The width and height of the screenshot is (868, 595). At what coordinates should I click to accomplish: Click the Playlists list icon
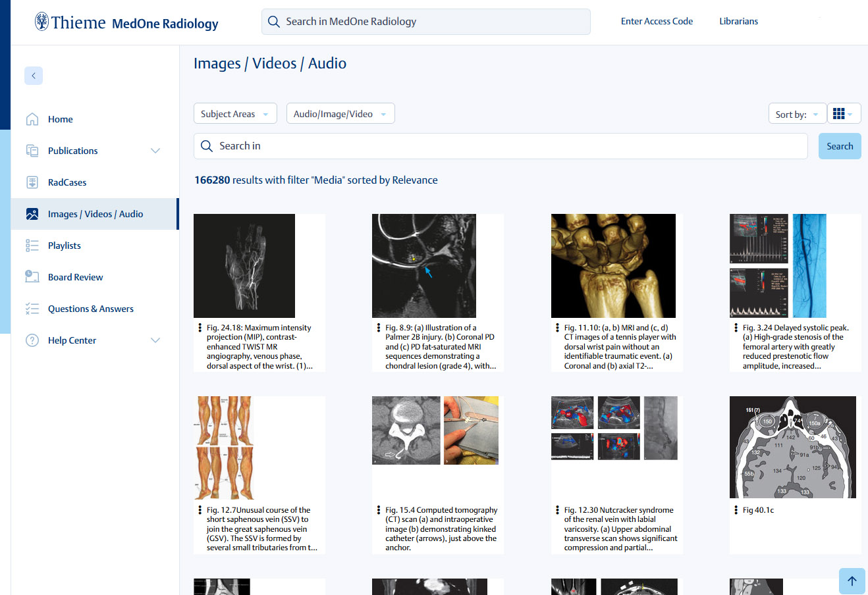pos(32,246)
